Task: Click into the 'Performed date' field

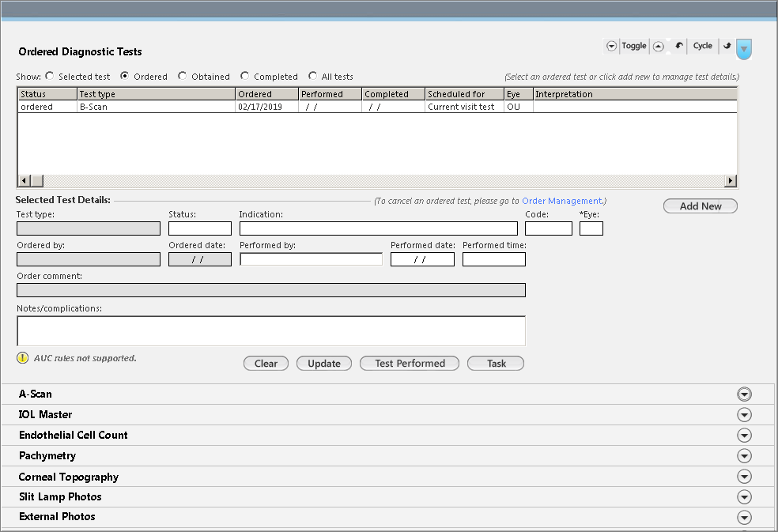Action: pyautogui.click(x=422, y=259)
